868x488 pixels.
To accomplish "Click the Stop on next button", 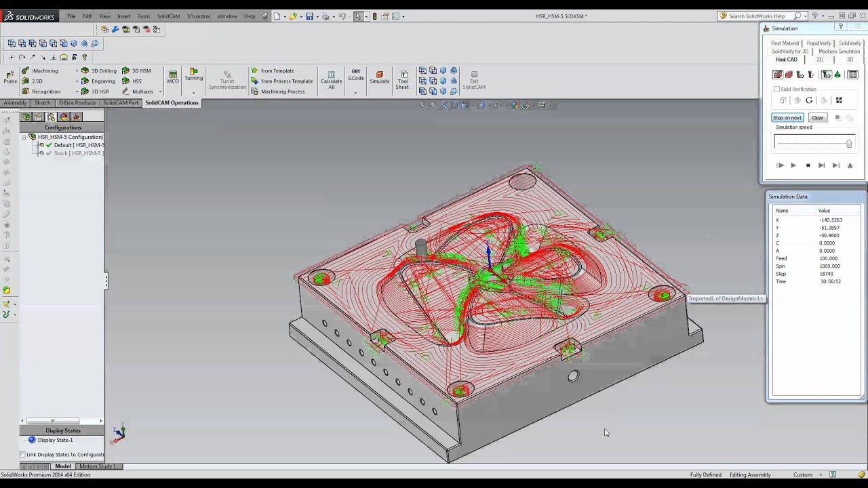I will 787,117.
